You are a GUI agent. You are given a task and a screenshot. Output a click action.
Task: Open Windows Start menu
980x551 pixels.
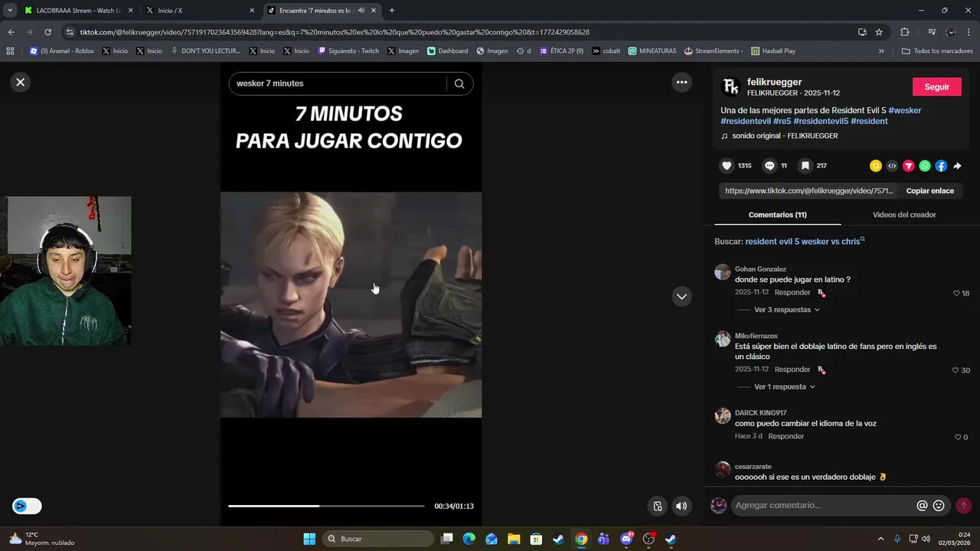tap(309, 539)
